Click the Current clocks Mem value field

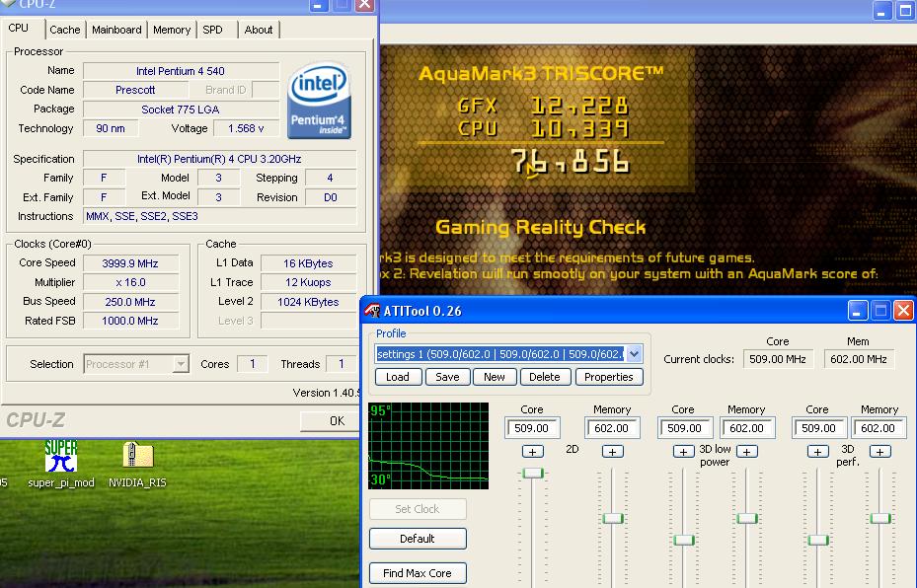(x=859, y=359)
